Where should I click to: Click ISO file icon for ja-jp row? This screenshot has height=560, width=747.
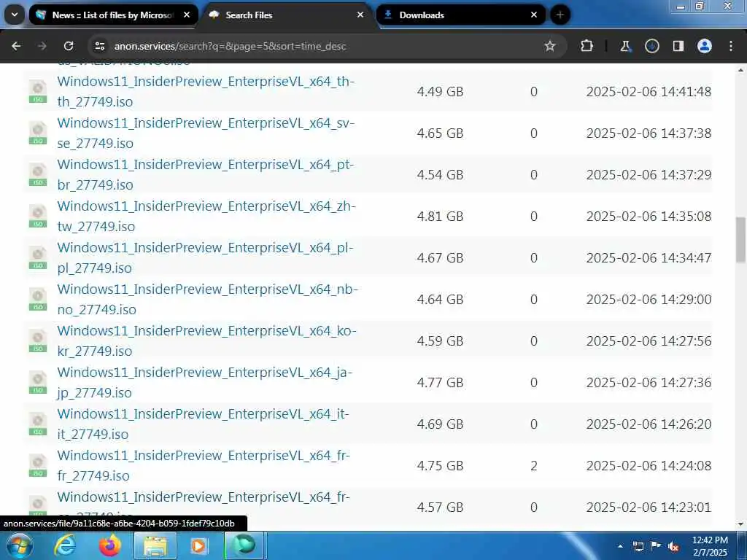point(38,382)
